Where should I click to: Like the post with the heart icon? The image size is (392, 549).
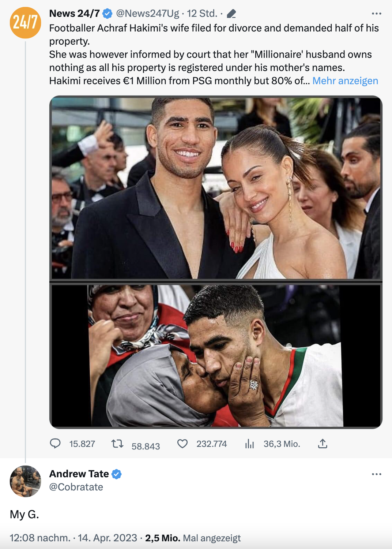tap(182, 444)
